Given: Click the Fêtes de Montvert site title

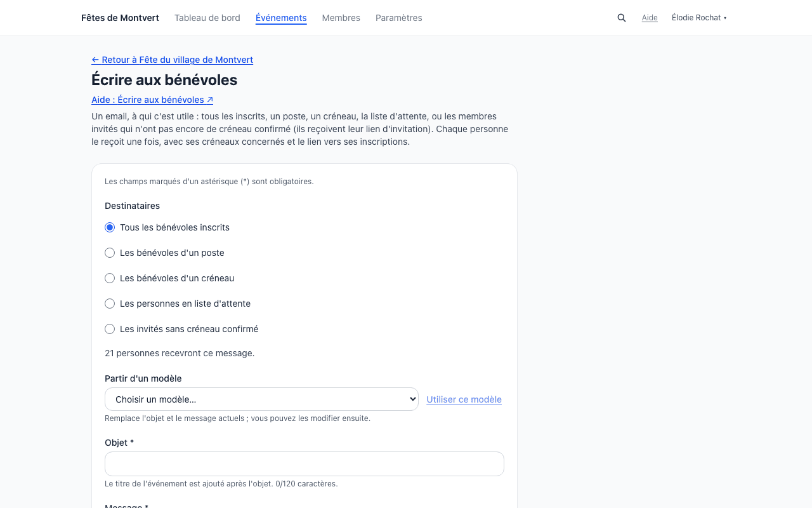Looking at the screenshot, I should point(121,18).
